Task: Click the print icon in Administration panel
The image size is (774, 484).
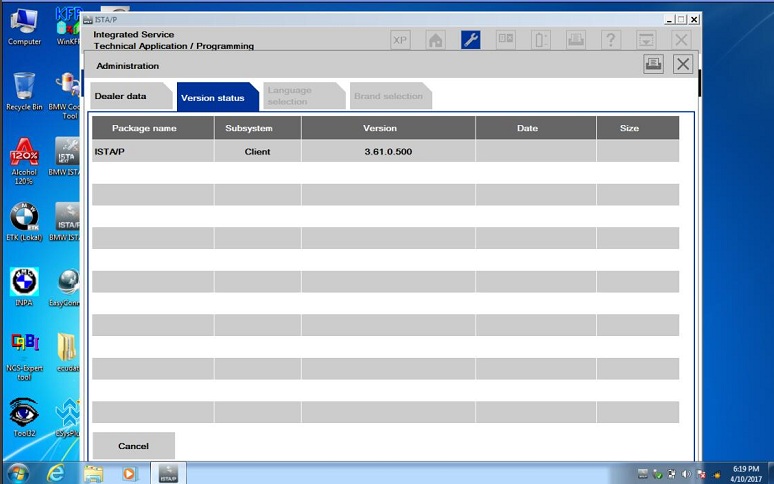Action: click(x=653, y=65)
